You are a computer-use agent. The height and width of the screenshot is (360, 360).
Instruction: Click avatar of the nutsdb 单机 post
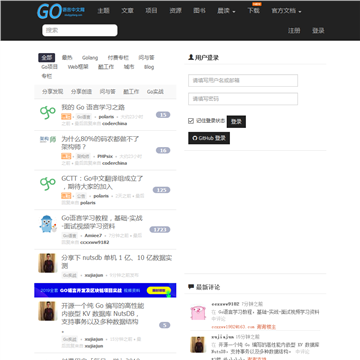[47, 263]
